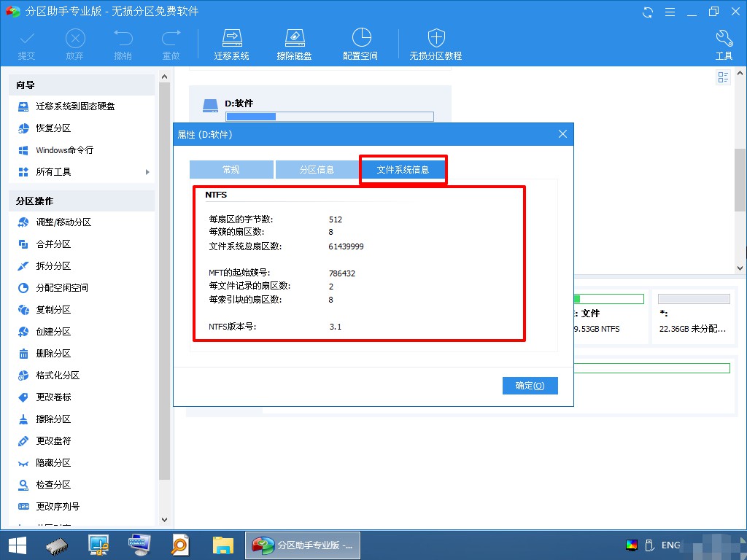Open the memory chip taskbar icon
The image size is (747, 560).
[57, 545]
